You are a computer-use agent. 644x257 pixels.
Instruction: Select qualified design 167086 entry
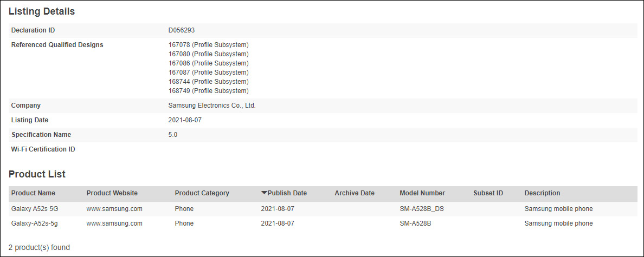[208, 63]
